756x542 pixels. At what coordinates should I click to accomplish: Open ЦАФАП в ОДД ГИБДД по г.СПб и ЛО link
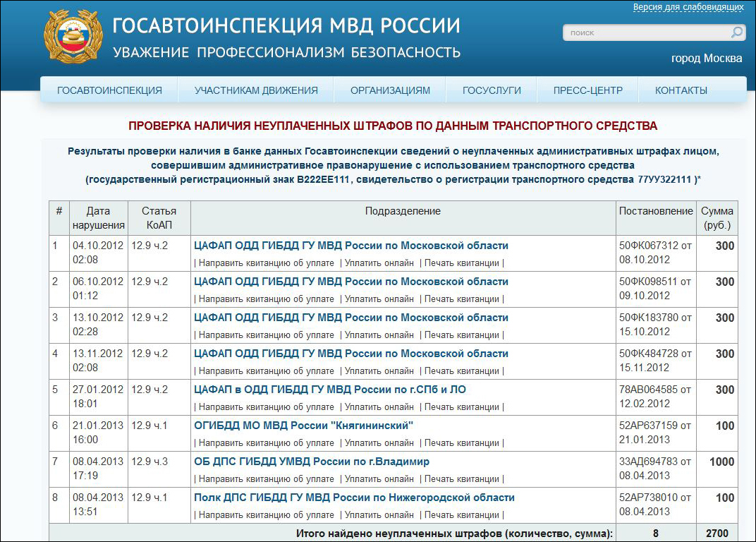coord(329,390)
